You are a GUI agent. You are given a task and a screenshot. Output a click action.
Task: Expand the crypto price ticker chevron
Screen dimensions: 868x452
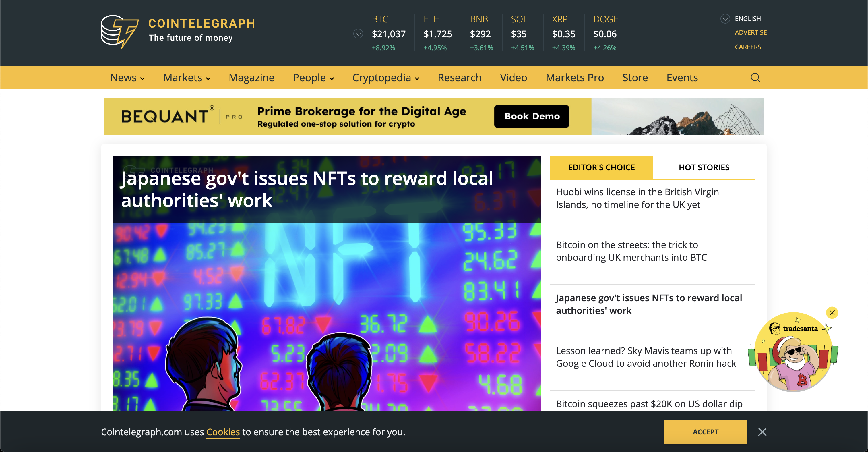pos(358,34)
